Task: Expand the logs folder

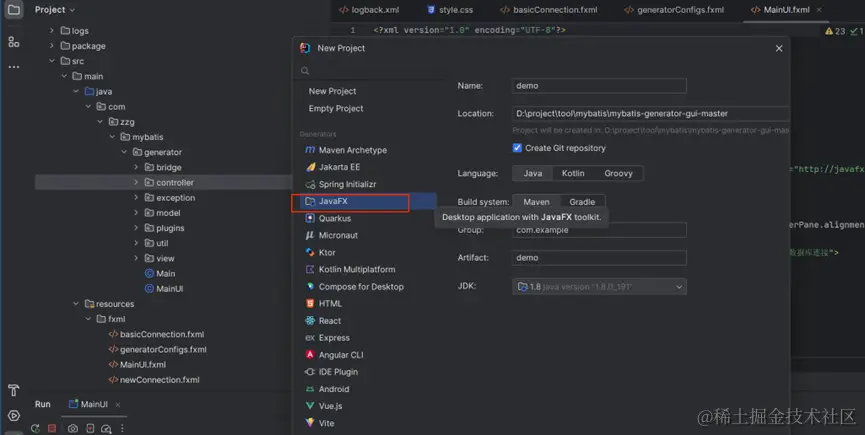Action: coord(52,31)
